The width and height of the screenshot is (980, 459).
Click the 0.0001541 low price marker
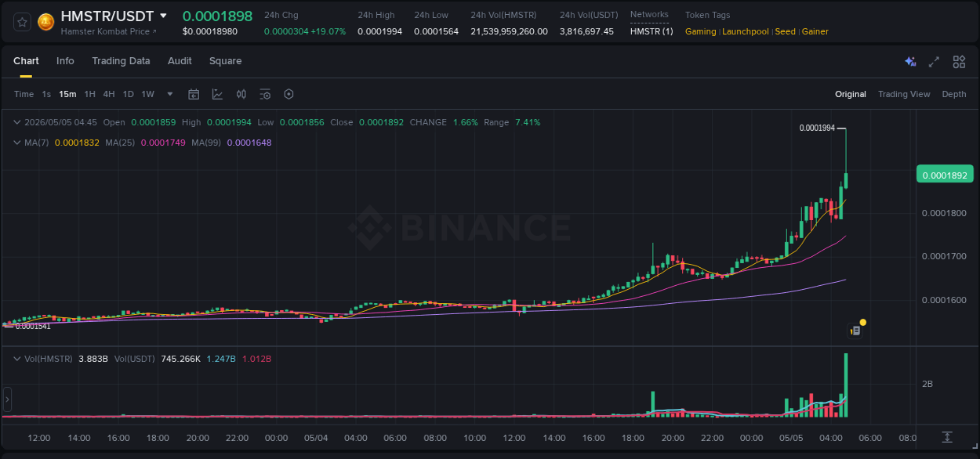tap(32, 326)
